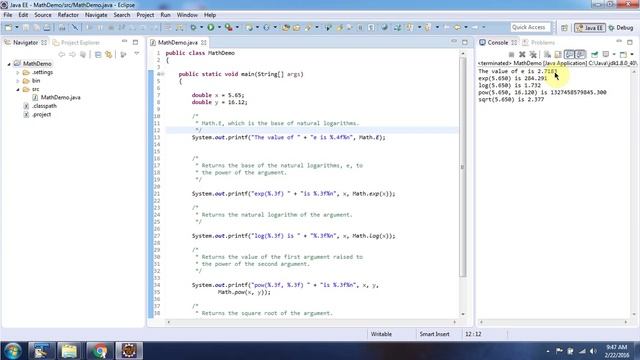Click the editor horizontal scrollbar right arrow

[455, 322]
